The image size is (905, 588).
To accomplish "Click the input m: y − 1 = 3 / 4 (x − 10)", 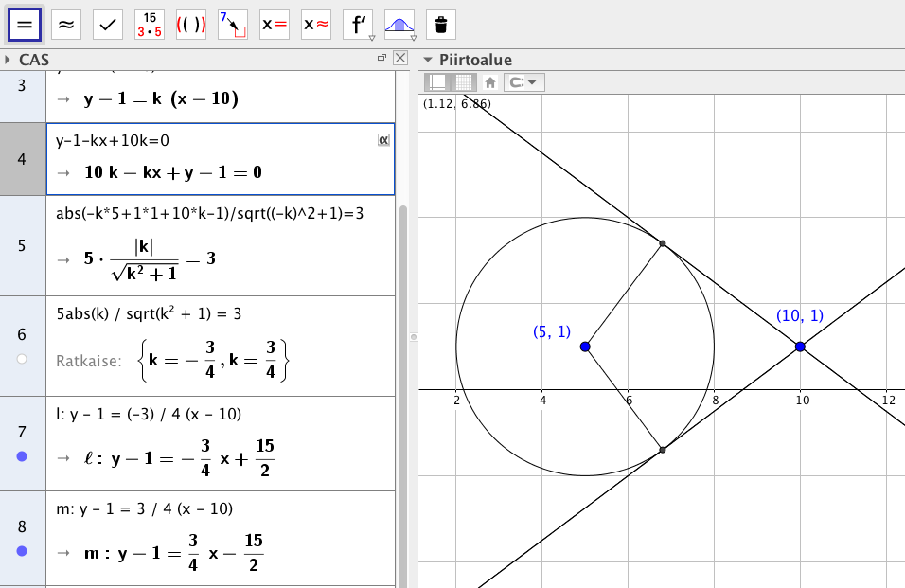I will point(144,509).
